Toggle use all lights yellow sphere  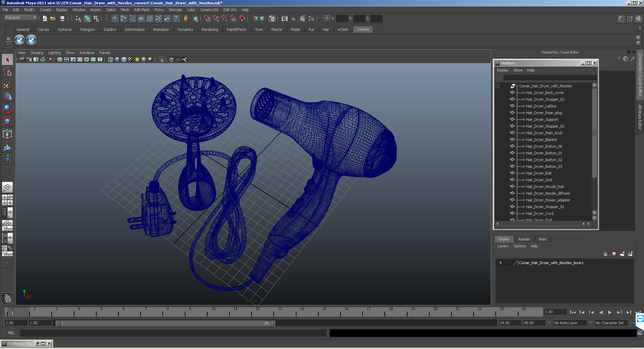coord(137,59)
